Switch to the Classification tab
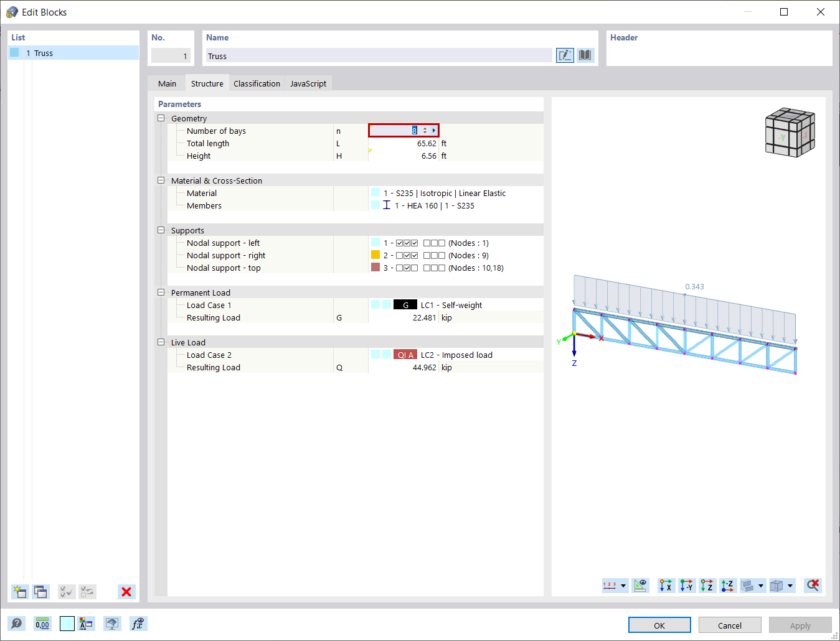This screenshot has height=641, width=840. coord(257,83)
